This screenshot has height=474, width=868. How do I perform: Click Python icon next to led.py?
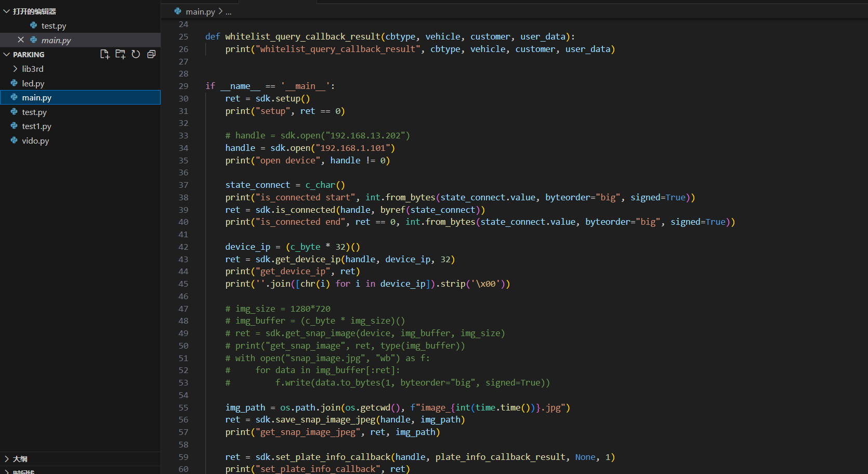coord(14,83)
